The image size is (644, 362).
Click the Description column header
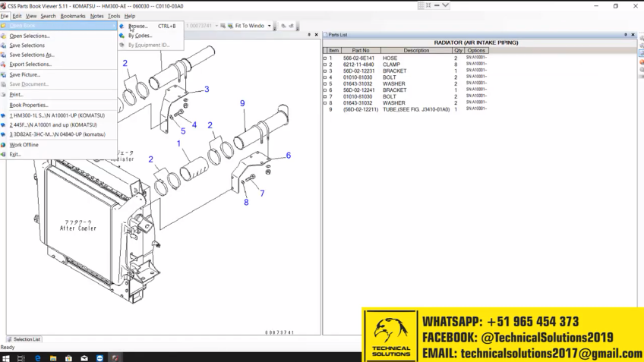click(x=416, y=51)
